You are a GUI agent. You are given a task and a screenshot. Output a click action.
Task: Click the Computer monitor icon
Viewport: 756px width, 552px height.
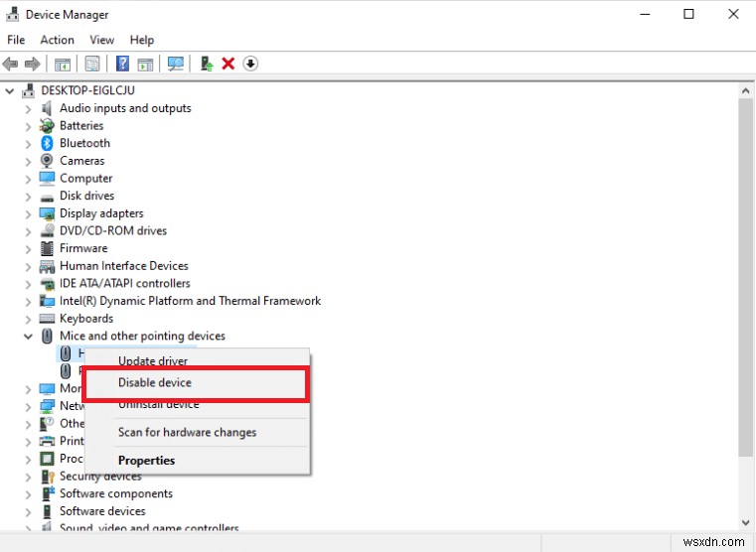pos(47,179)
